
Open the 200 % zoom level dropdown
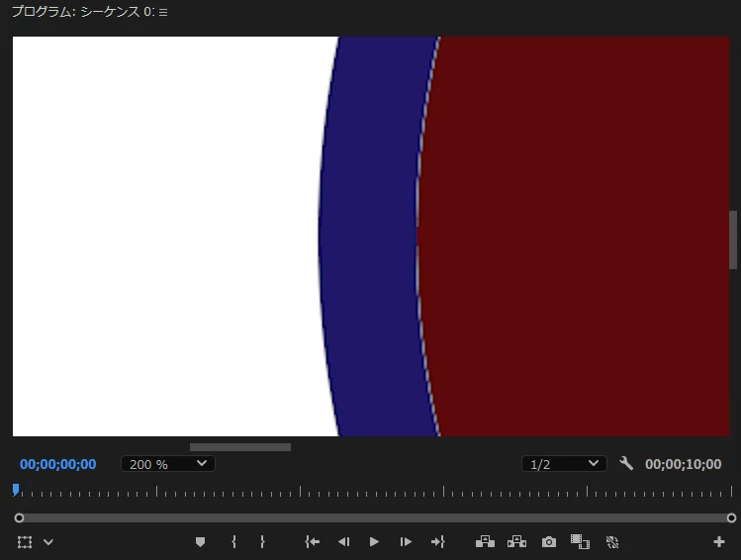click(x=168, y=464)
